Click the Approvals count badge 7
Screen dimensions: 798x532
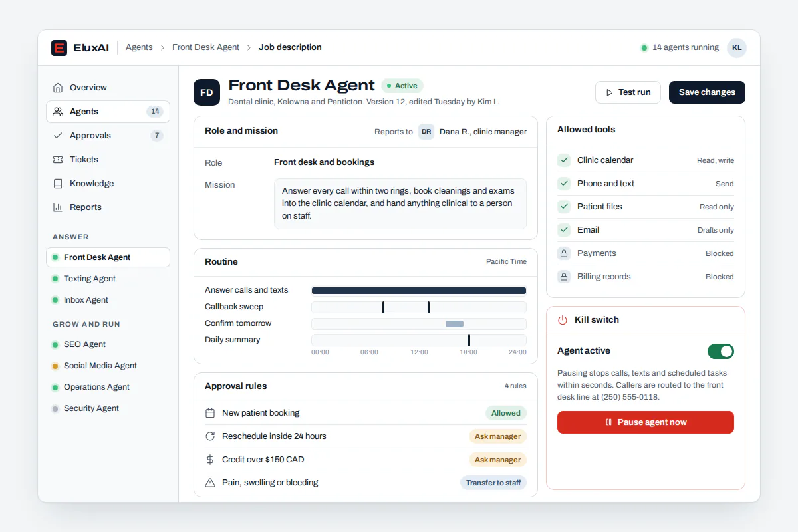click(x=157, y=136)
